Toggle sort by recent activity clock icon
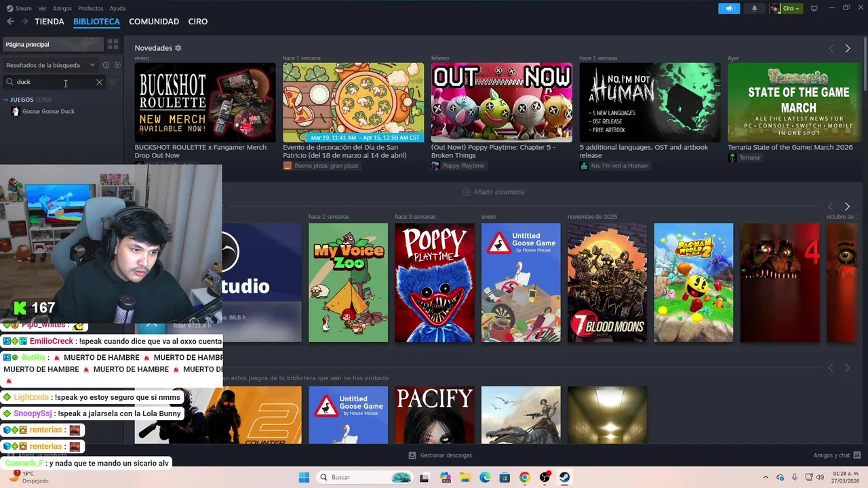The height and width of the screenshot is (488, 868). [x=106, y=65]
